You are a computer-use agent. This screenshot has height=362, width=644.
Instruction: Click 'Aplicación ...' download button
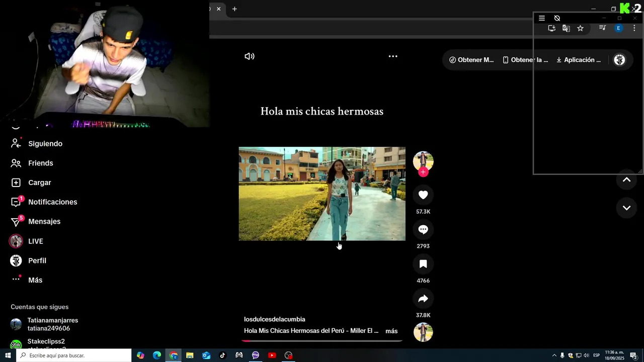click(579, 60)
